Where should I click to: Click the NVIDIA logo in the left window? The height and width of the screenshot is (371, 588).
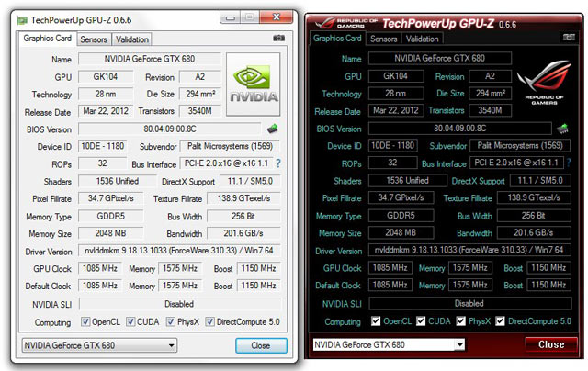point(254,84)
